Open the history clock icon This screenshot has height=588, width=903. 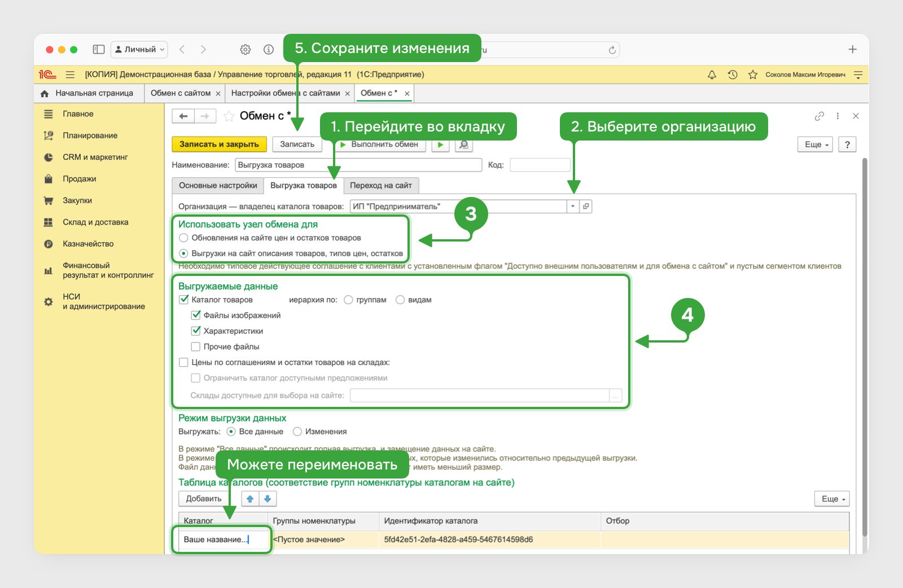pos(733,74)
